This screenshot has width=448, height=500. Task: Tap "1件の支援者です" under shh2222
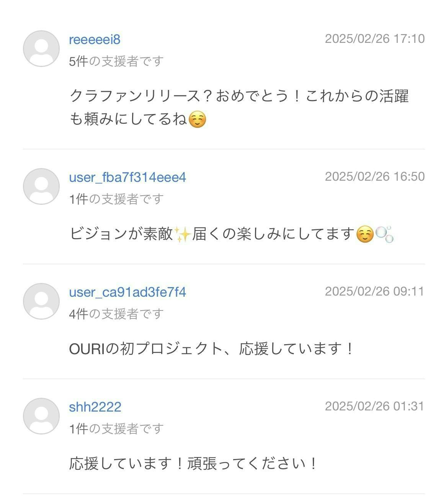[x=116, y=429]
